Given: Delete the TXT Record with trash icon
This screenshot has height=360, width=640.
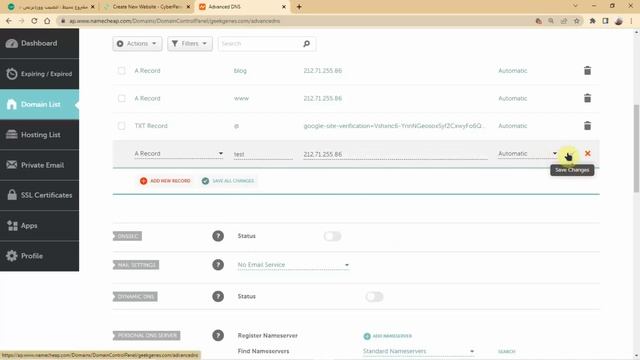Looking at the screenshot, I should [x=587, y=126].
